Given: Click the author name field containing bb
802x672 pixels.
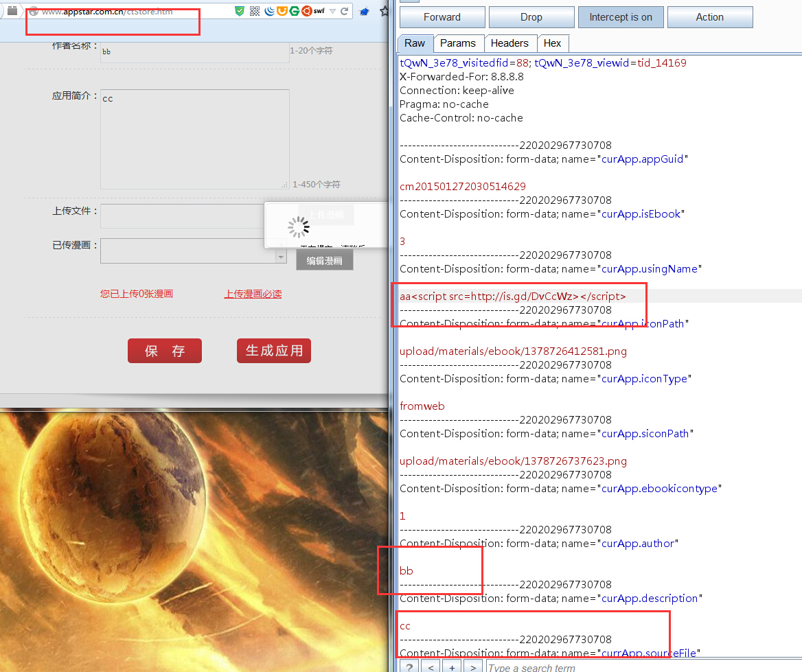Looking at the screenshot, I should pos(195,51).
